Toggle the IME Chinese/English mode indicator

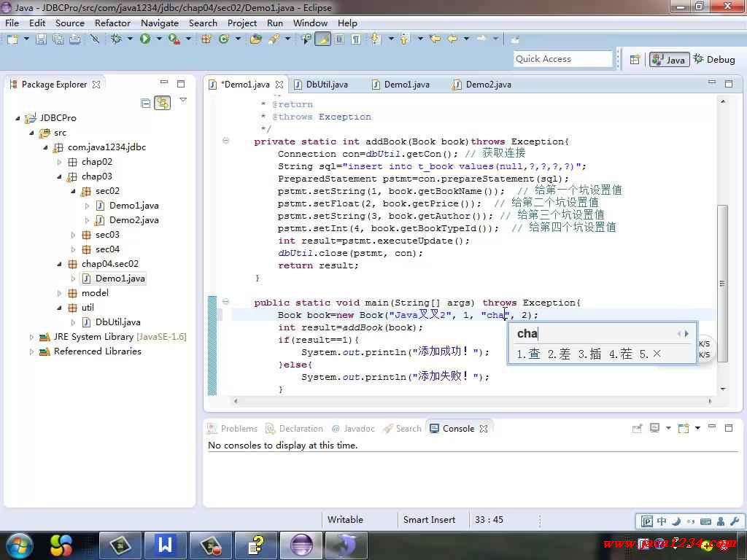coord(662,521)
